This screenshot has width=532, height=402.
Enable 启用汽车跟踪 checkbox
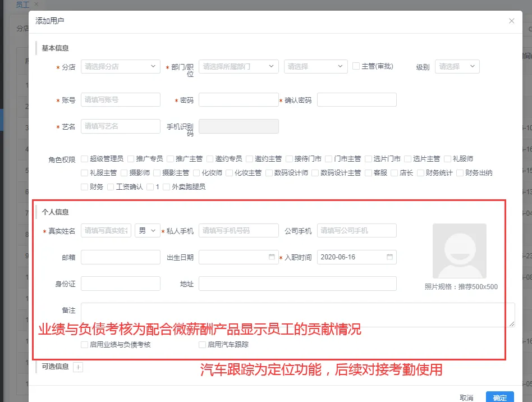(x=202, y=345)
